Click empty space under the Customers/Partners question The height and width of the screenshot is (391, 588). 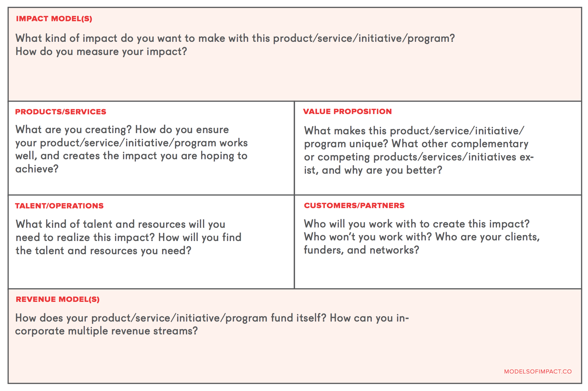(438, 272)
